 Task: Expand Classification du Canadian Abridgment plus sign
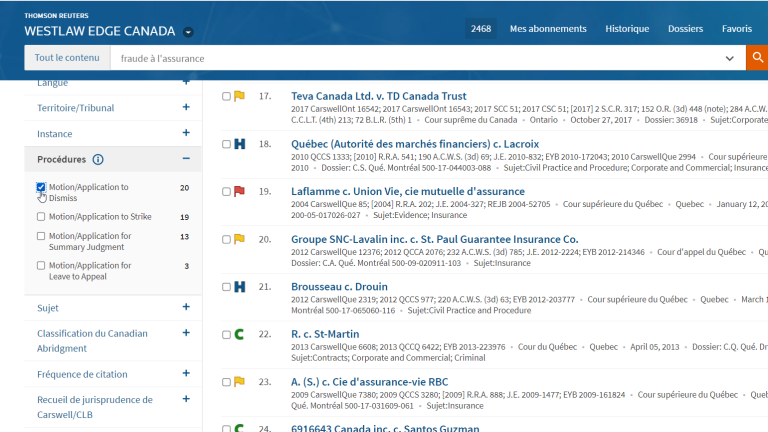coord(186,333)
